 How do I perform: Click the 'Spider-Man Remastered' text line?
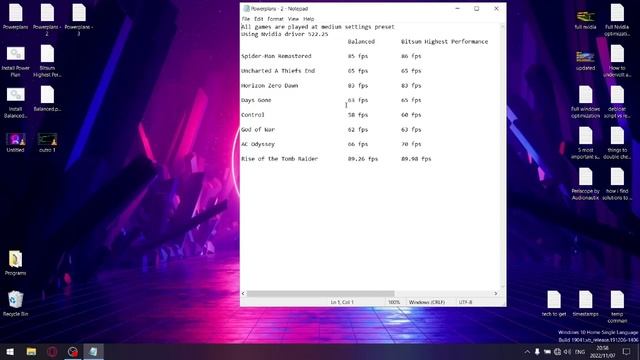(x=276, y=56)
